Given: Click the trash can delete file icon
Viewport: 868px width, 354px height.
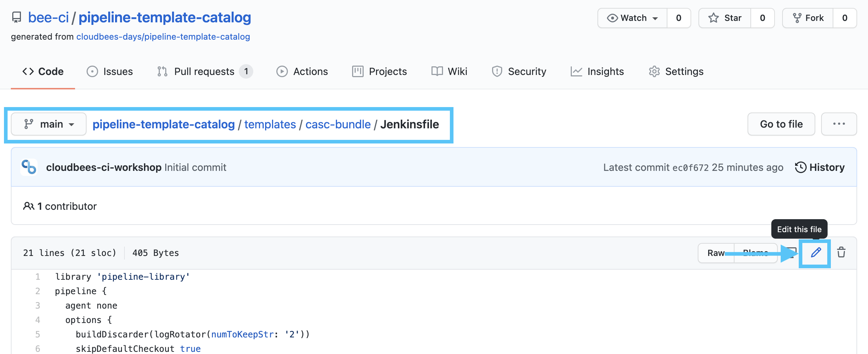Looking at the screenshot, I should [841, 252].
